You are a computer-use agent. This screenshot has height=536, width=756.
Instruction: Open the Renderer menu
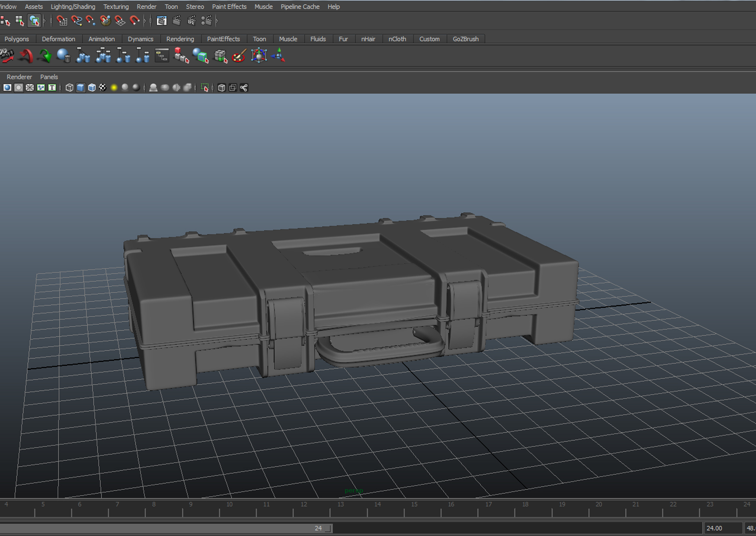(19, 77)
